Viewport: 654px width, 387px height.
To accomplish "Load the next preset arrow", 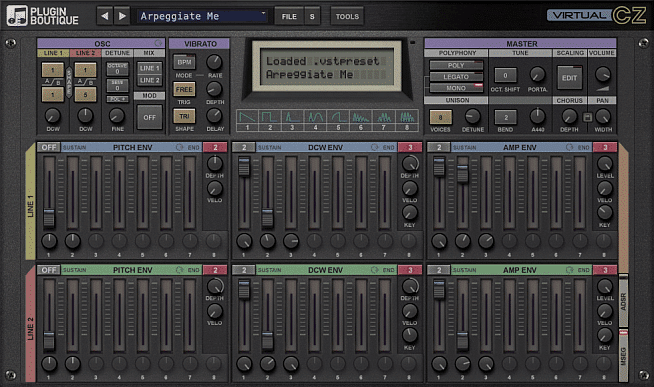I will tap(122, 16).
